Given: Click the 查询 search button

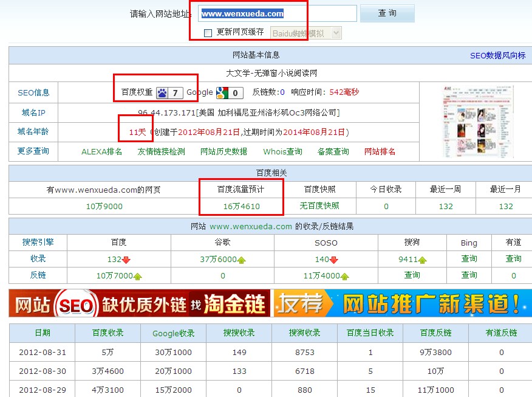Looking at the screenshot, I should [x=387, y=13].
